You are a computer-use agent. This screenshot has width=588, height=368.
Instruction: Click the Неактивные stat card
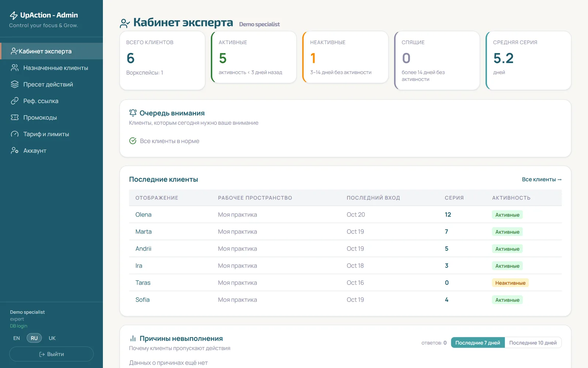345,57
